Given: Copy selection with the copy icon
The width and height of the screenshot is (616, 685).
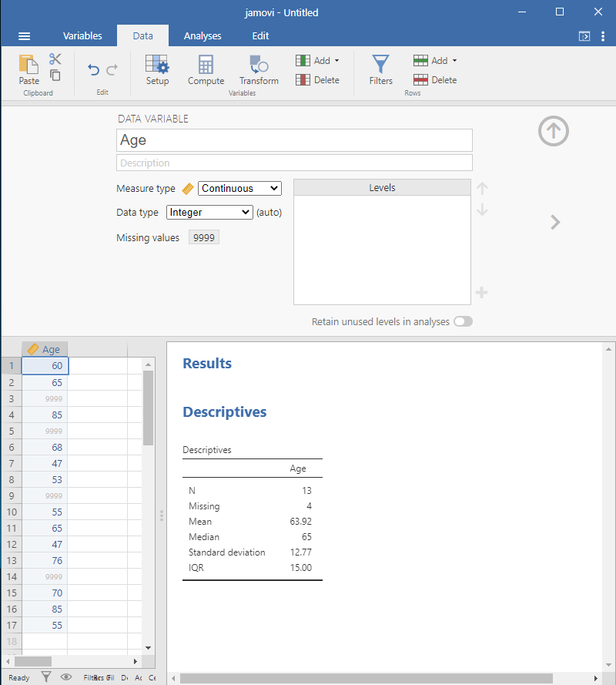Looking at the screenshot, I should pyautogui.click(x=55, y=76).
